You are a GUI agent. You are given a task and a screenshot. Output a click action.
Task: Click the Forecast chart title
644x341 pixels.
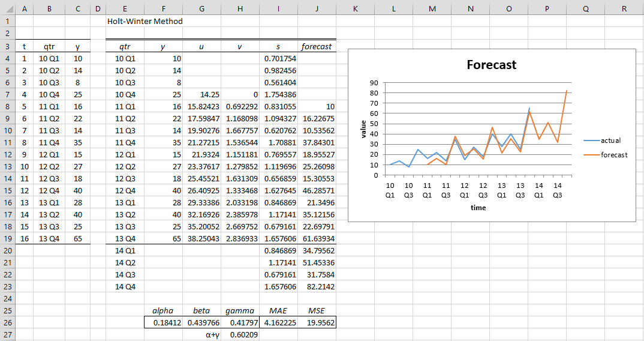coord(491,65)
